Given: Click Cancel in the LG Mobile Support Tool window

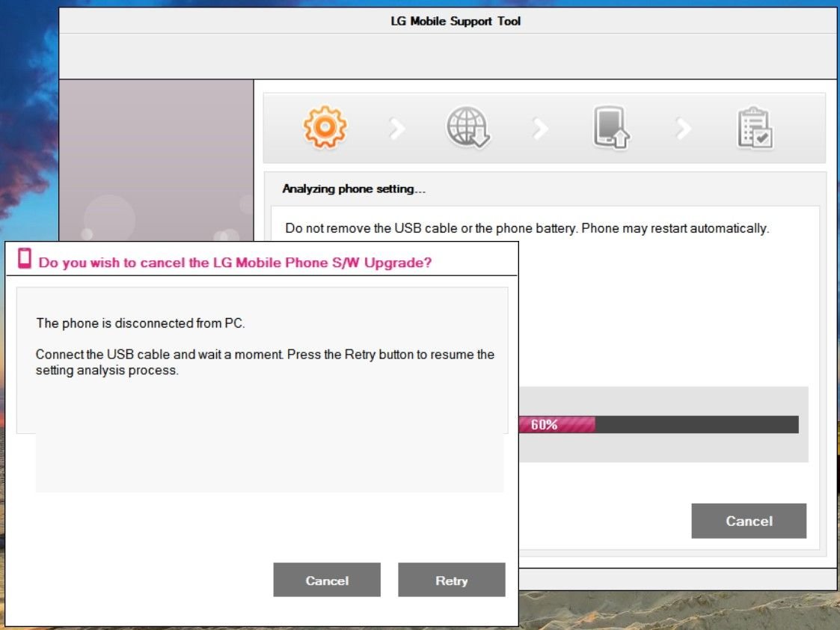Looking at the screenshot, I should click(x=749, y=521).
